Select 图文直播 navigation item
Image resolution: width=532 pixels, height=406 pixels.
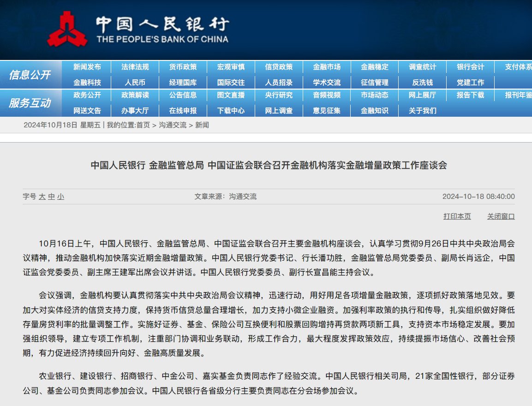tap(231, 95)
